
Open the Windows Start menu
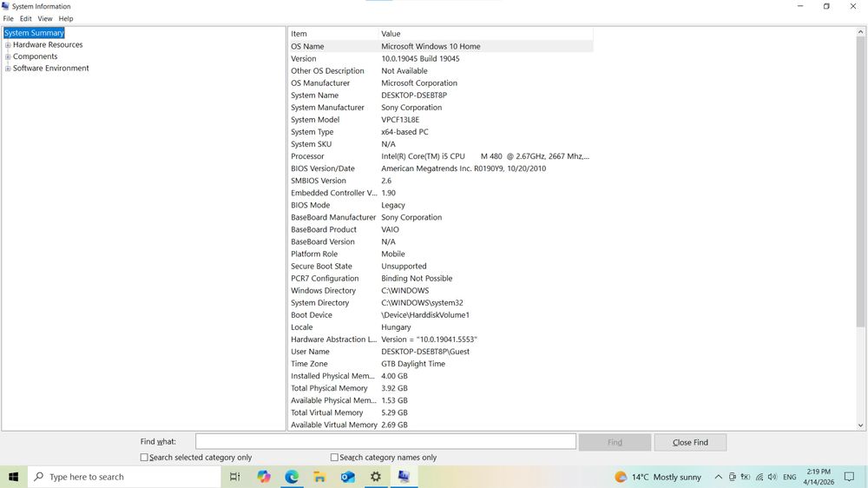(x=14, y=477)
